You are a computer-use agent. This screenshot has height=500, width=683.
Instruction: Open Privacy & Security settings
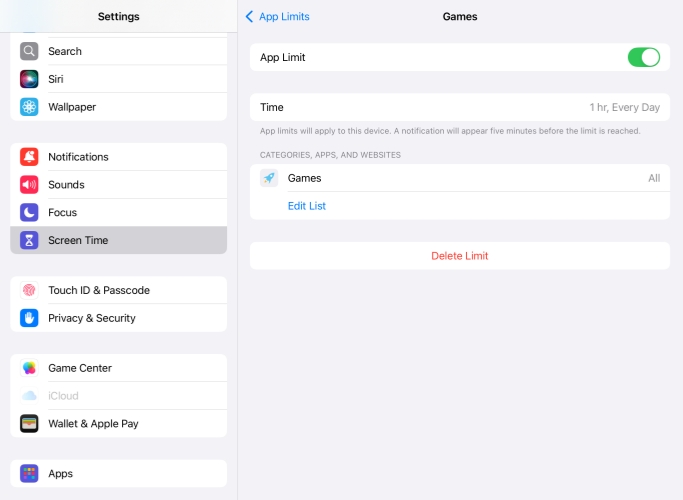(118, 318)
